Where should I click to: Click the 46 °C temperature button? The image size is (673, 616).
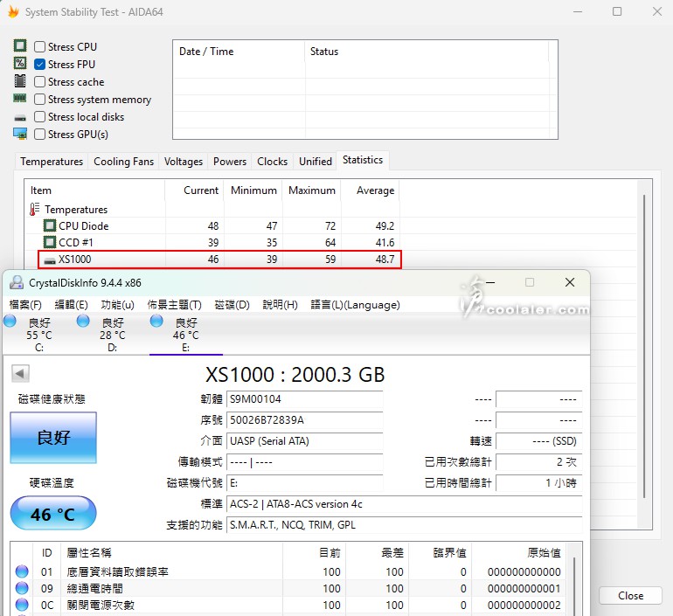[53, 513]
